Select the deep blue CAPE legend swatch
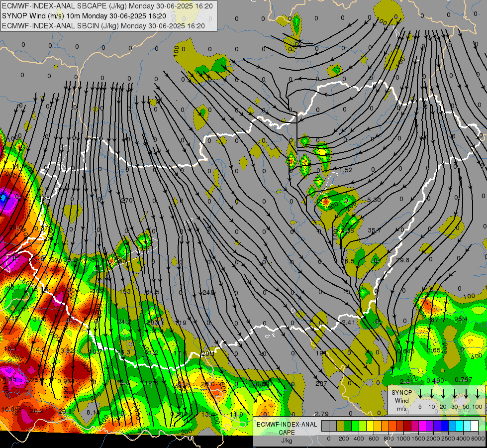This screenshot has width=487, height=448. click(444, 426)
